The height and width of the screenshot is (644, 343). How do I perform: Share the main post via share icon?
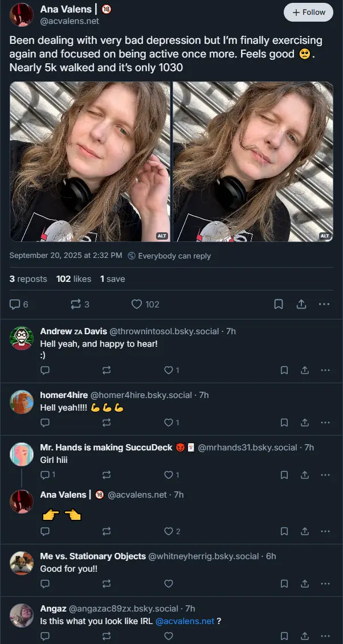(x=301, y=304)
